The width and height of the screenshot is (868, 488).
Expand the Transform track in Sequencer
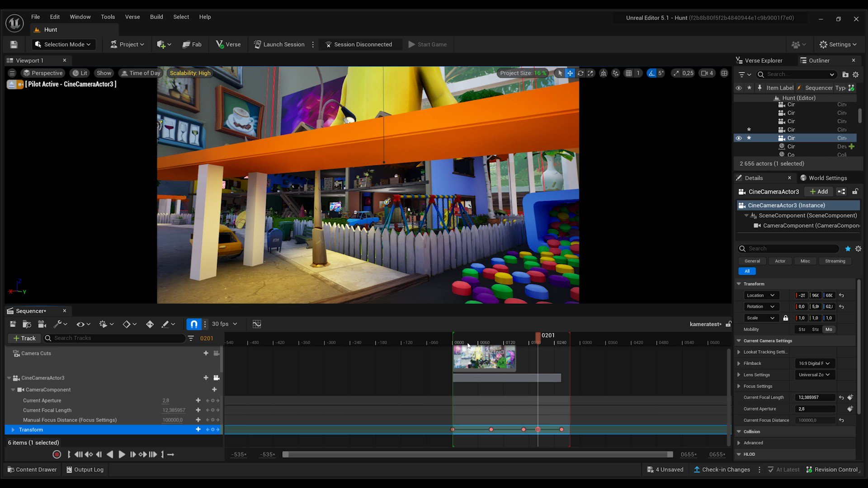(13, 430)
